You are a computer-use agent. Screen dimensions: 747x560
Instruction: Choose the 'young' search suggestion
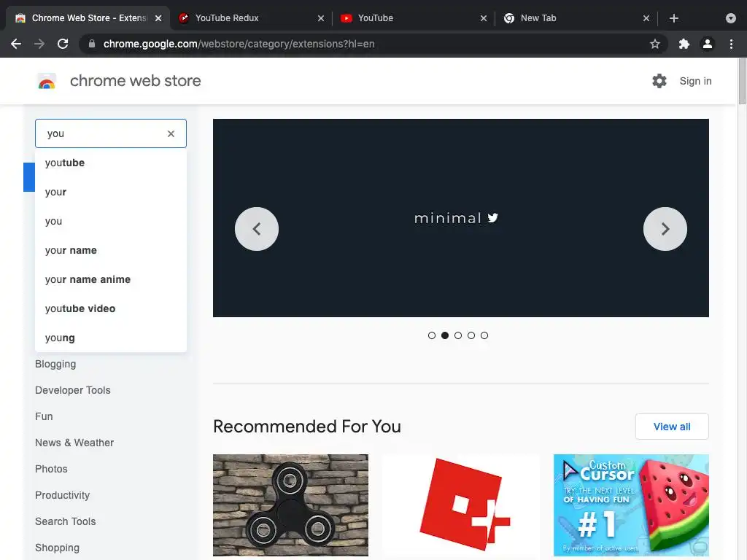click(x=111, y=338)
